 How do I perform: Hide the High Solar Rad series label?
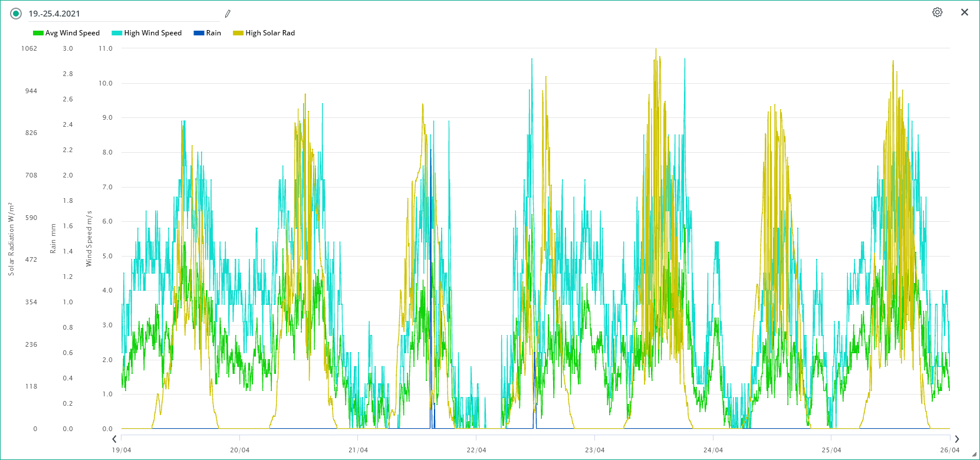point(270,33)
